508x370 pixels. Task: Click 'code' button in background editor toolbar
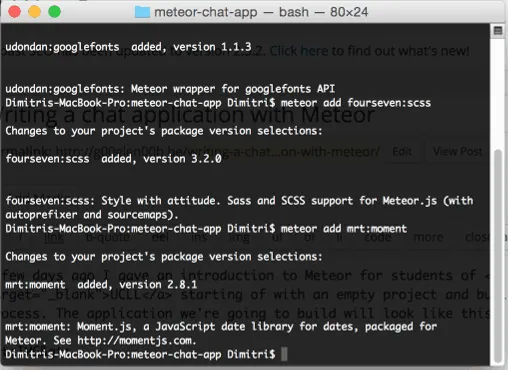point(377,237)
